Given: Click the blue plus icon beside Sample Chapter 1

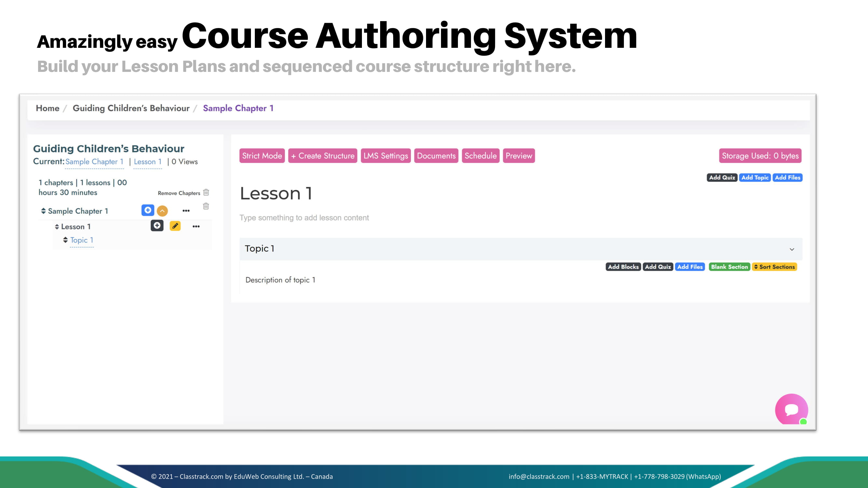Looking at the screenshot, I should point(147,210).
